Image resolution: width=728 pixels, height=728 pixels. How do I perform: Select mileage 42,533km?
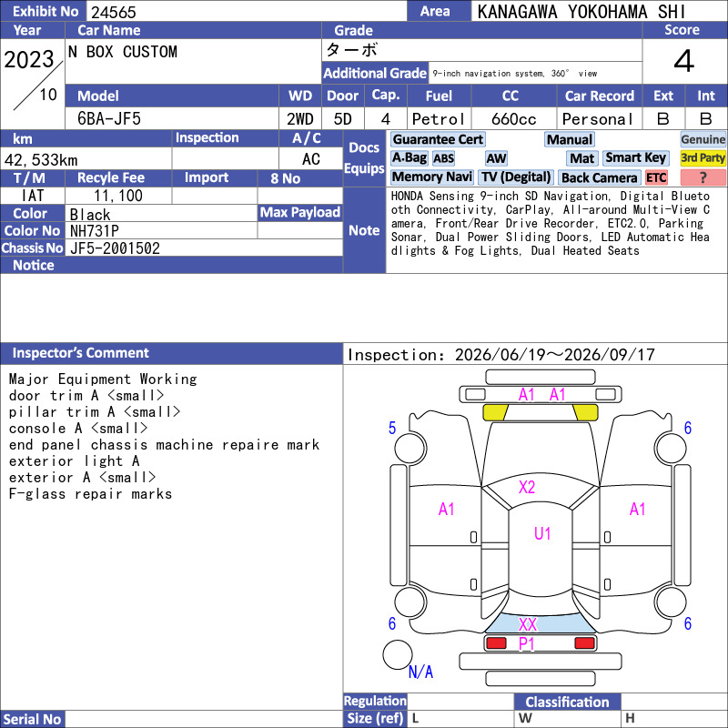pos(41,160)
